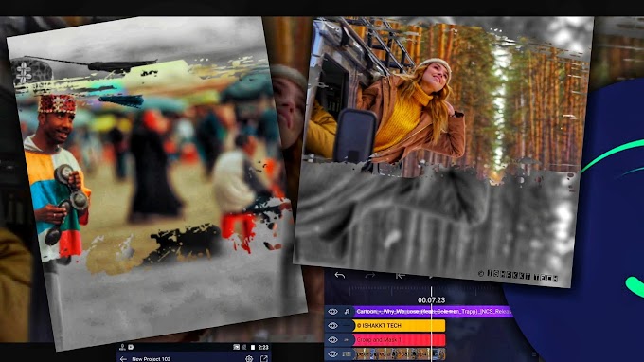Click the screen recorder camera status icon

click(131, 347)
